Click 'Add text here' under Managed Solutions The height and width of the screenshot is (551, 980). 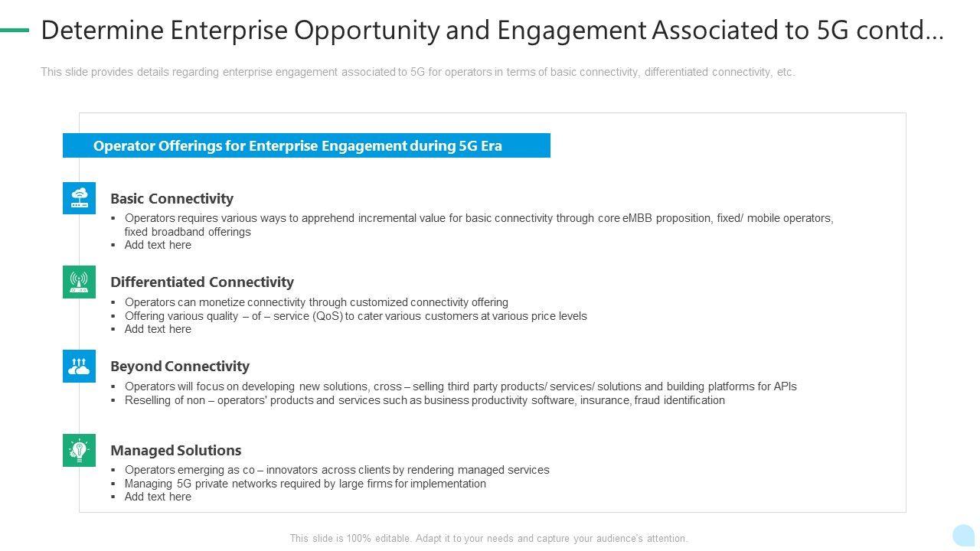158,497
